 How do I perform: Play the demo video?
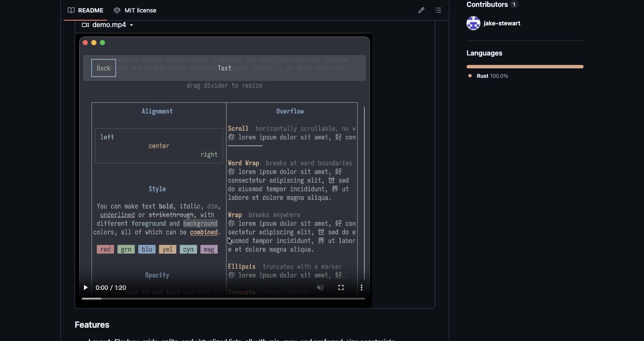[86, 288]
